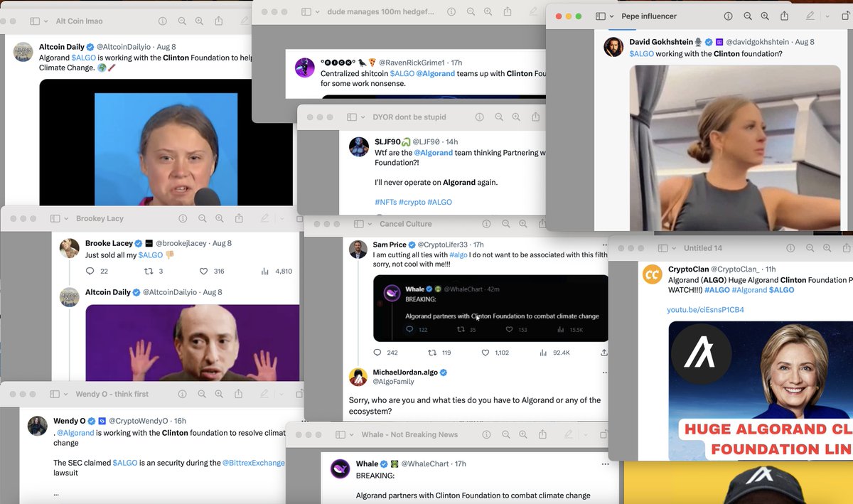Open sidebar view dropdown in Brookey Lacy window
The width and height of the screenshot is (853, 504).
[x=68, y=218]
